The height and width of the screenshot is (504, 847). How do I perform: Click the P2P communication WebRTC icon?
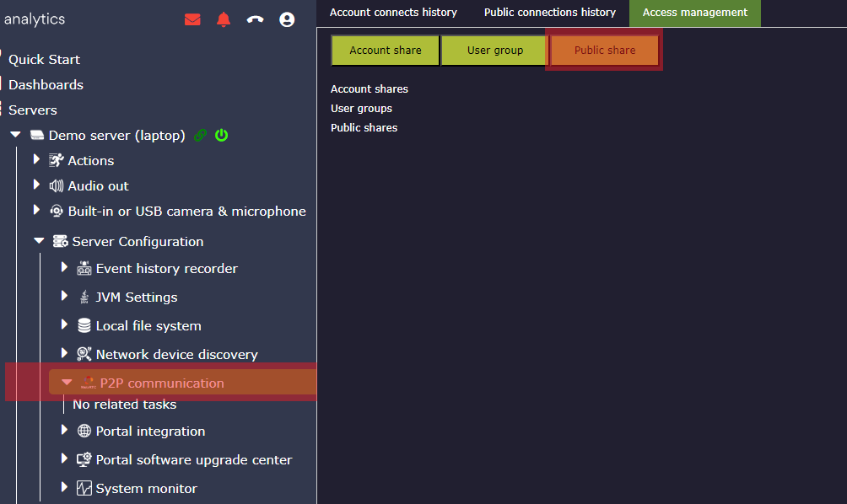click(88, 383)
